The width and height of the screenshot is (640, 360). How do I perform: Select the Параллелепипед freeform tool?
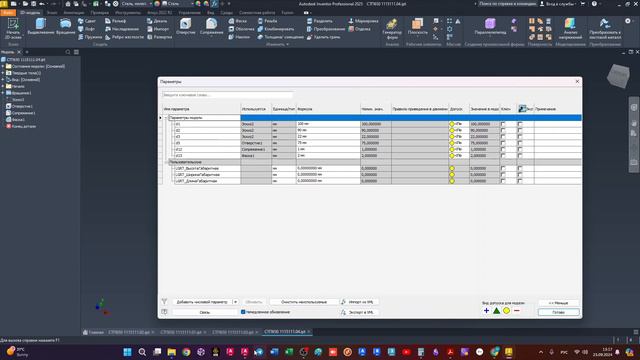point(490,27)
